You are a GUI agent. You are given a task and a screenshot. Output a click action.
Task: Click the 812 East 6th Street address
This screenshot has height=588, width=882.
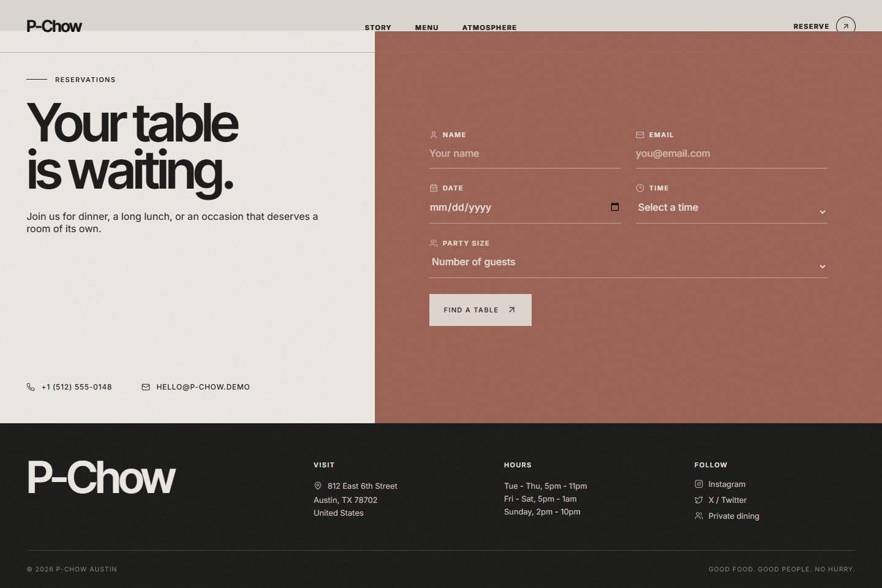[362, 486]
